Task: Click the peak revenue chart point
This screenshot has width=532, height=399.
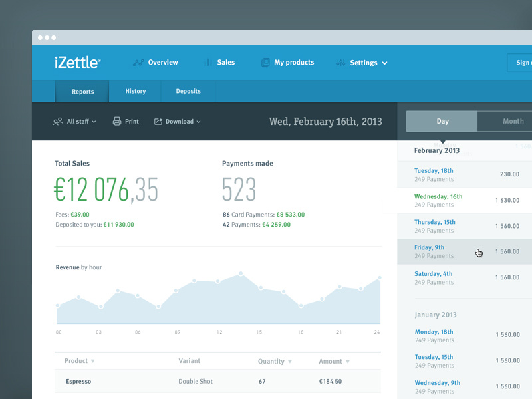Action: (241, 273)
